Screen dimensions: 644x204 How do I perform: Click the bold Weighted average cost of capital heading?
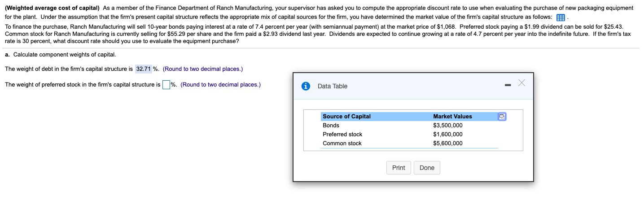[52, 8]
